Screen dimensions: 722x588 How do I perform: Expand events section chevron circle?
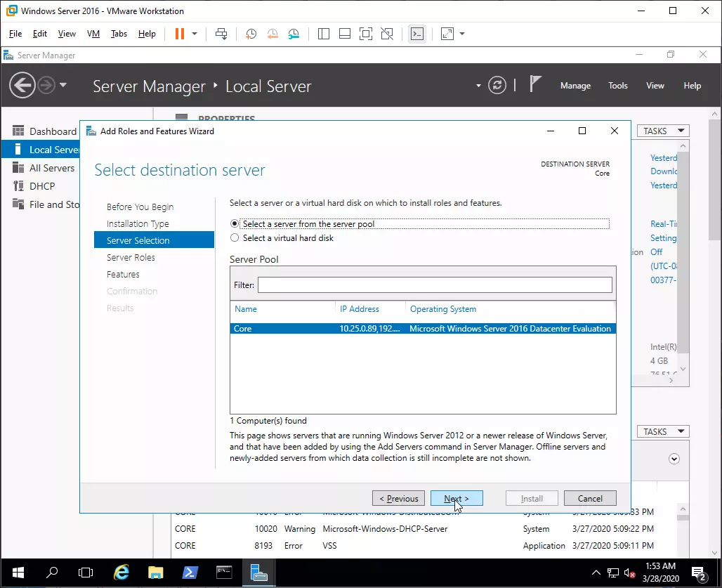click(674, 459)
